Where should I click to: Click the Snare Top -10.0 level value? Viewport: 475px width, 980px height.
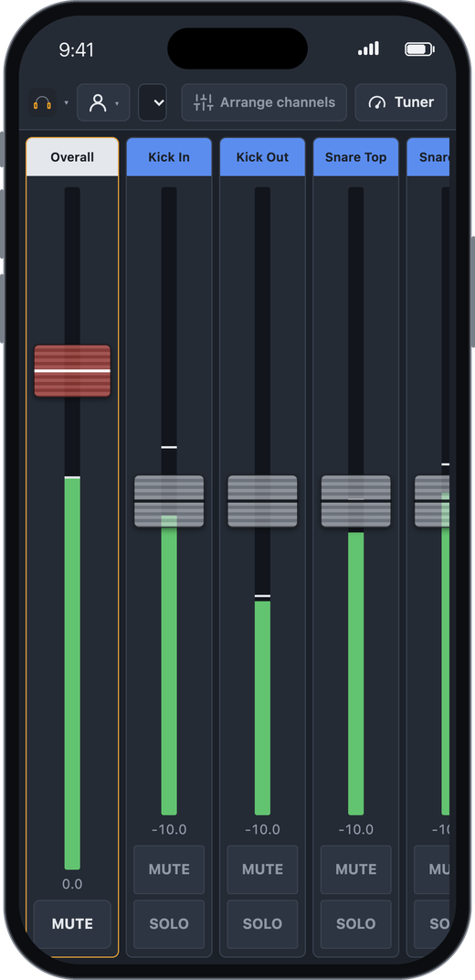click(355, 829)
